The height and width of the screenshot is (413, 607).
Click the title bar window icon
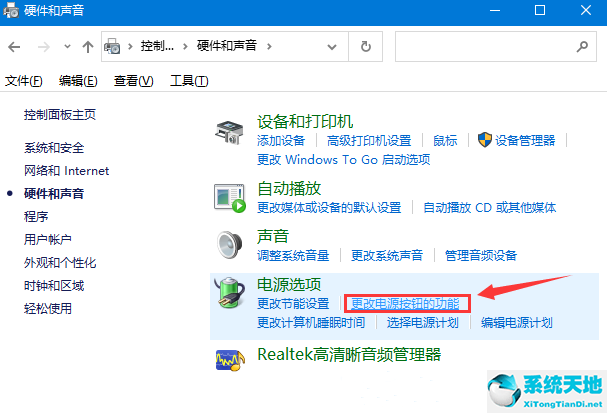[x=11, y=10]
